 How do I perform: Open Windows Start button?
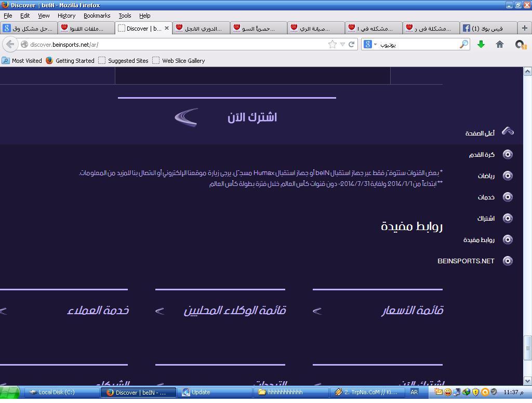click(x=9, y=393)
